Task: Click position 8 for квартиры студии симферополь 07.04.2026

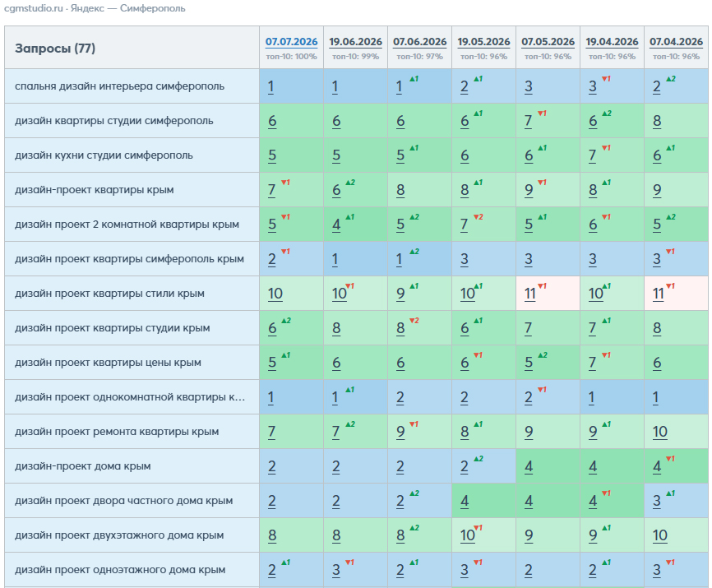Action: (657, 121)
